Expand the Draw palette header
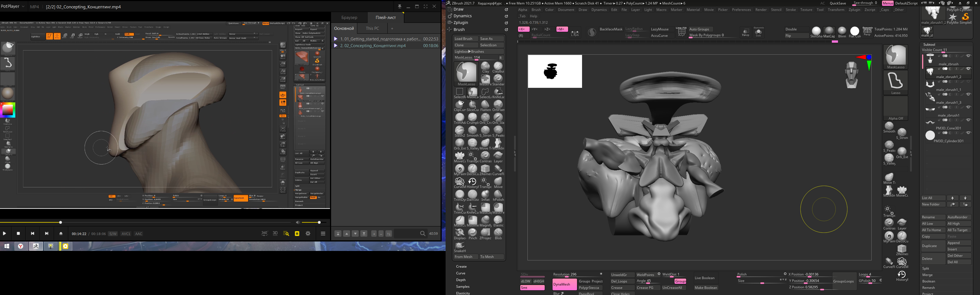Viewport: 980px width, 295px height. click(459, 9)
